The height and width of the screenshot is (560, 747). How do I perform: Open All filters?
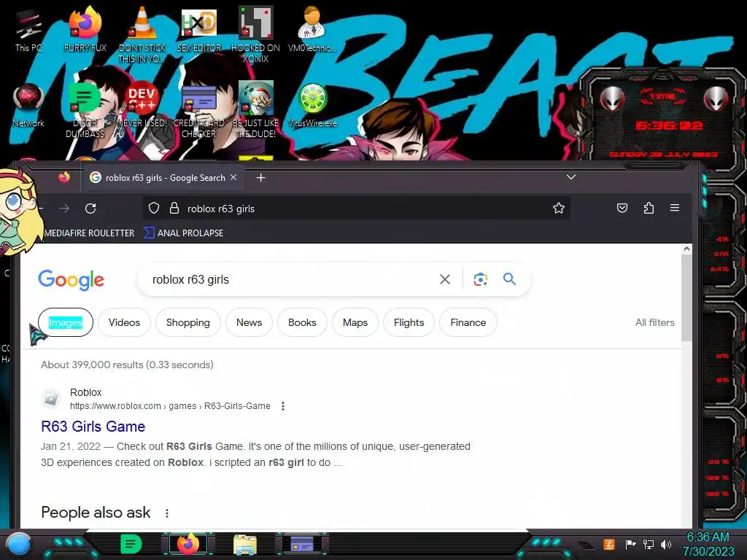(x=654, y=322)
